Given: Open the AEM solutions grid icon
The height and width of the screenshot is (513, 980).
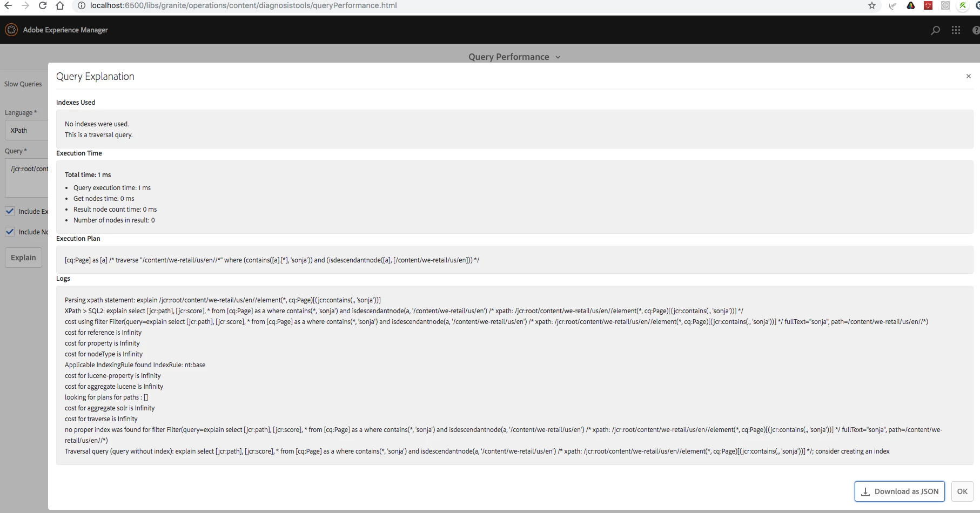Looking at the screenshot, I should pyautogui.click(x=956, y=30).
